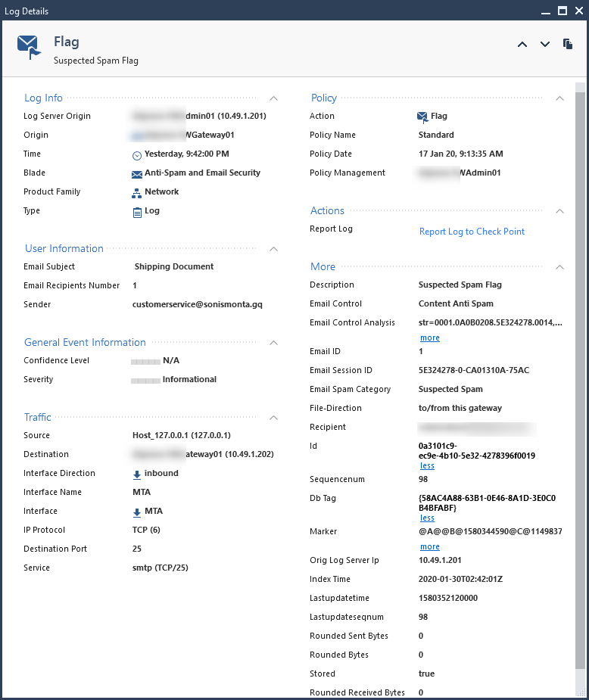Viewport: 589px width, 700px height.
Task: Click more under the Marker field
Action: (x=429, y=546)
